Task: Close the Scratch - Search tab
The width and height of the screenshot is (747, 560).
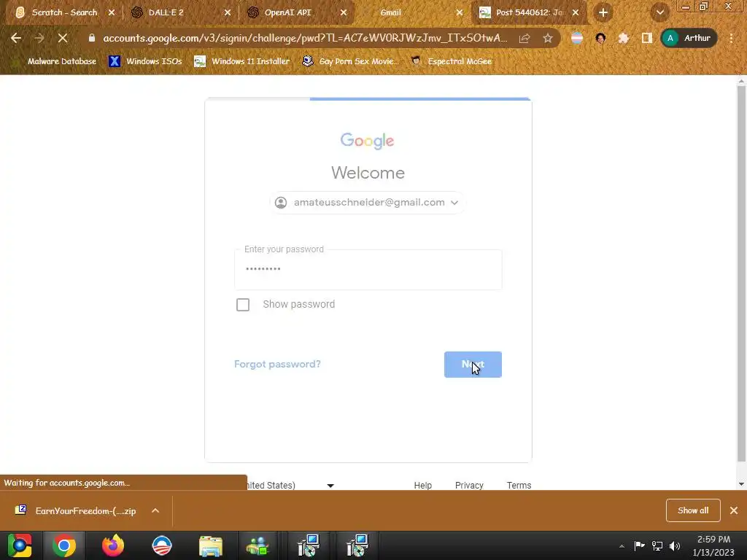Action: pyautogui.click(x=112, y=12)
